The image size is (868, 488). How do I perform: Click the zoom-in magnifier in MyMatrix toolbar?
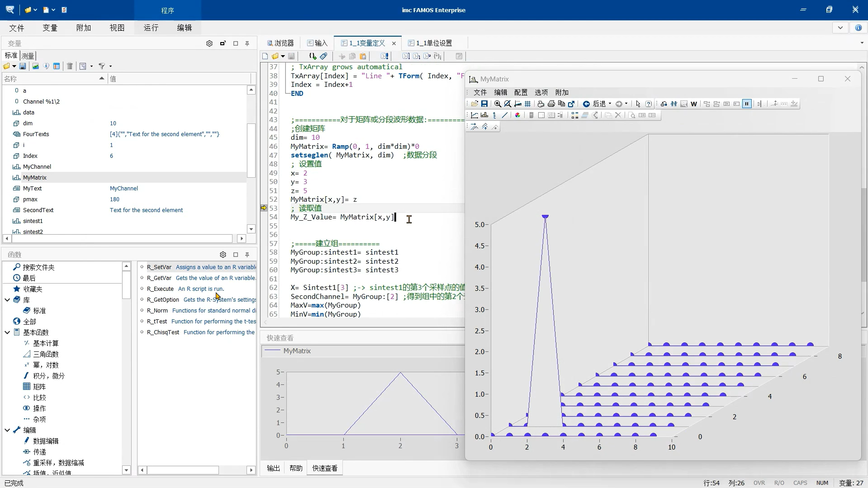(498, 104)
